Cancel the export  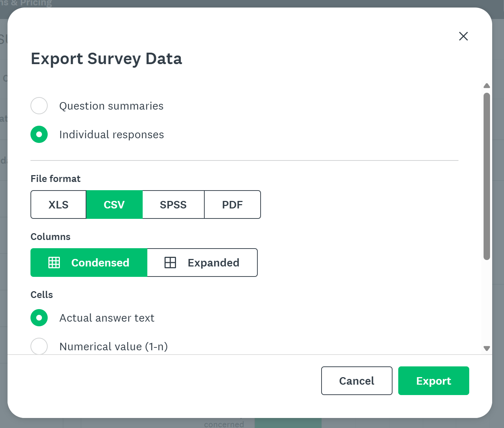coord(356,381)
